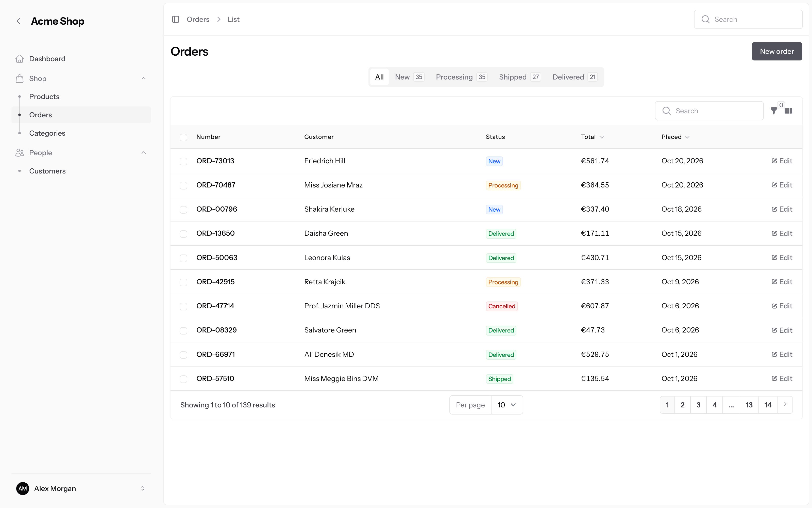Viewport: 812px width, 508px height.
Task: Check the select-all checkbox in table header
Action: [183, 137]
